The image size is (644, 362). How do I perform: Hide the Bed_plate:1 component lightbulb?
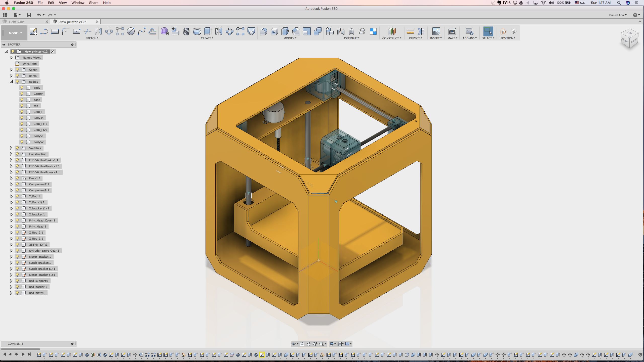click(17, 293)
